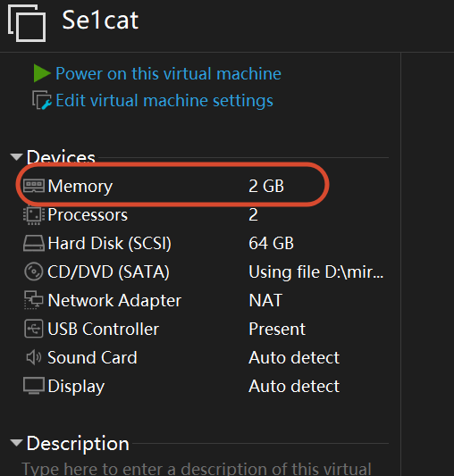Power on this virtual machine
Screen dimensions: 454x476
(x=168, y=73)
